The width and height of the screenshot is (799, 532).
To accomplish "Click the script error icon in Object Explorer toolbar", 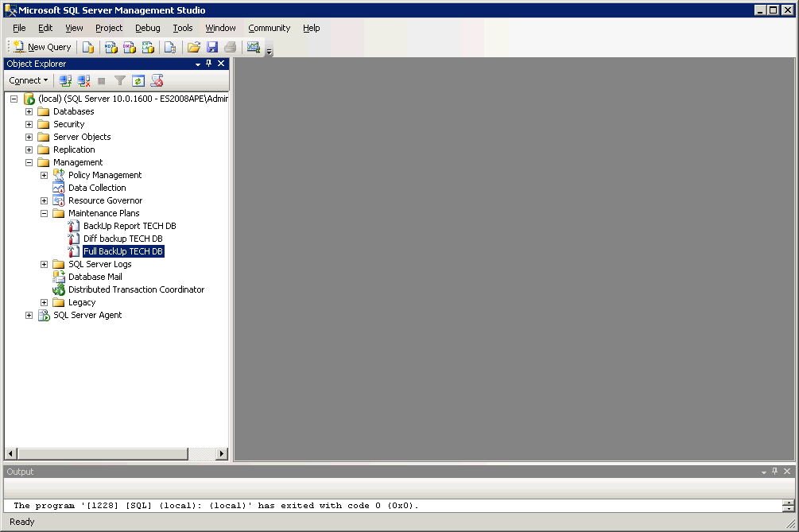I will [157, 80].
